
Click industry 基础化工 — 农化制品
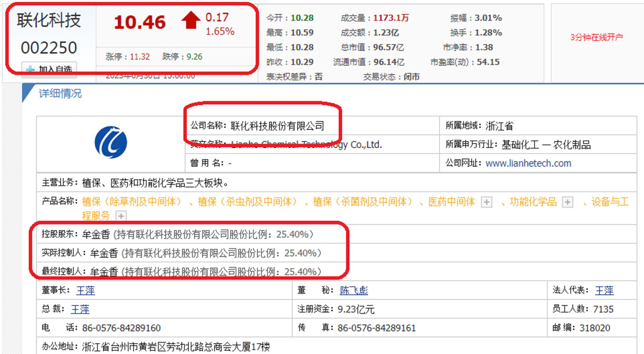click(546, 145)
